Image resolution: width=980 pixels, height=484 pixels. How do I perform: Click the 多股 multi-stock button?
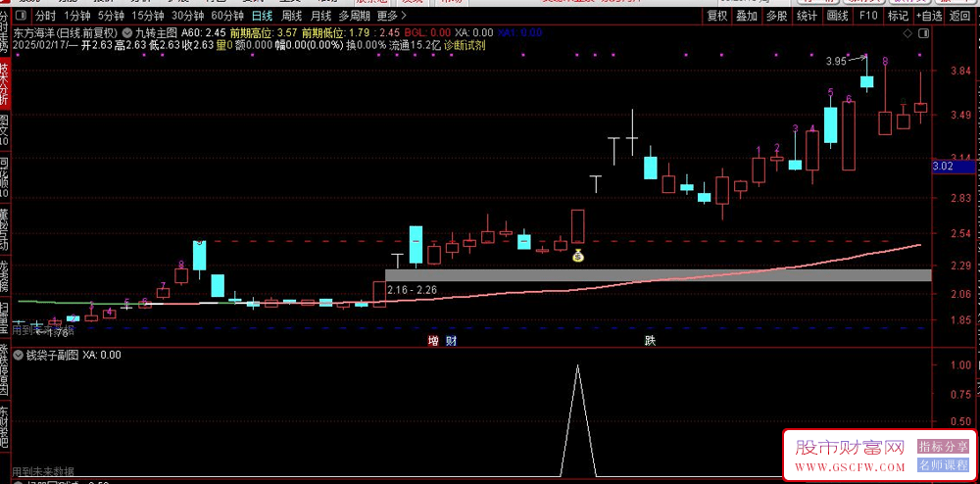click(777, 16)
